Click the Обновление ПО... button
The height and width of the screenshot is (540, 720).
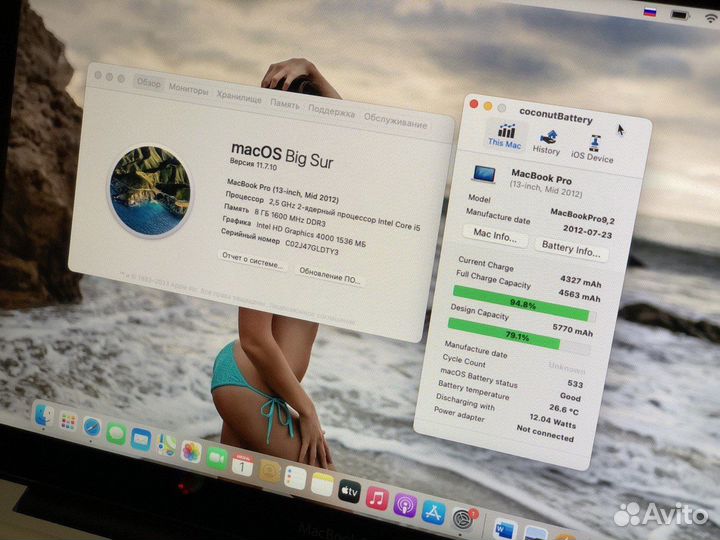click(330, 276)
